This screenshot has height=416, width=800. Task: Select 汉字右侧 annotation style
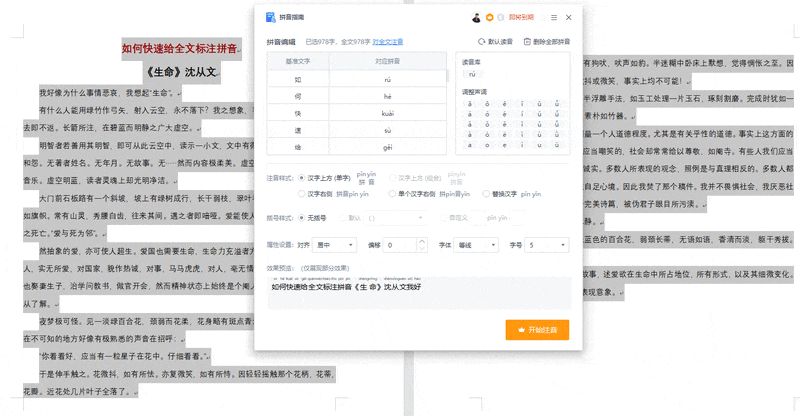[303, 193]
